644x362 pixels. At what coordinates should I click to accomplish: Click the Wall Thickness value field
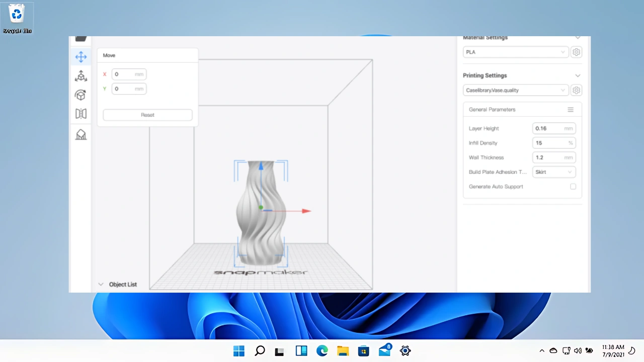click(554, 157)
